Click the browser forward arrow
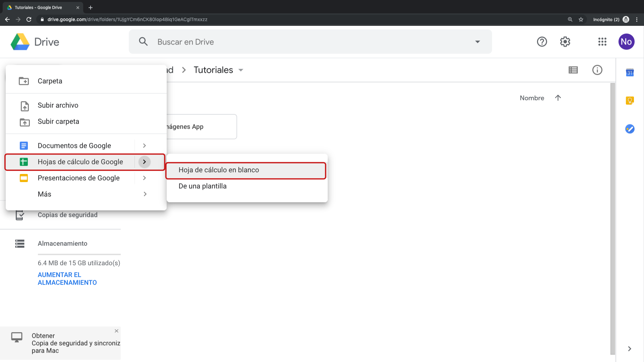 point(18,19)
